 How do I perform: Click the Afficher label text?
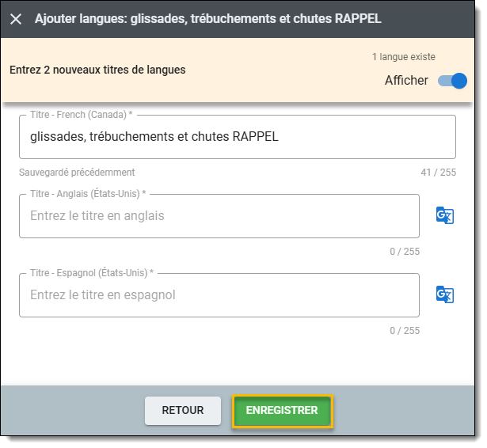(406, 80)
